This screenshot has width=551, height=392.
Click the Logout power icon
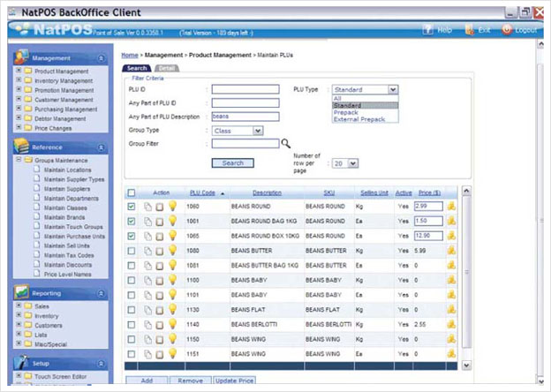506,29
